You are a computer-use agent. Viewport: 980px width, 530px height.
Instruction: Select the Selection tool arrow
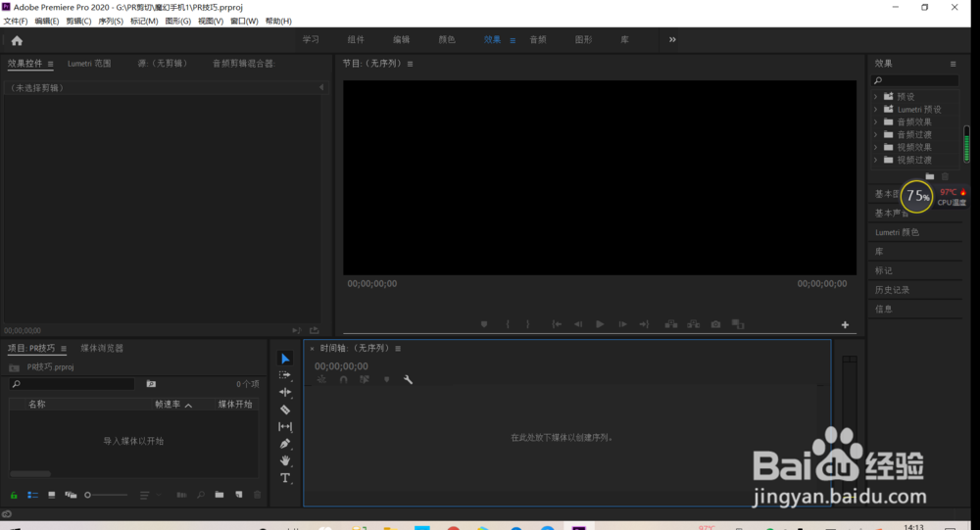pos(285,359)
